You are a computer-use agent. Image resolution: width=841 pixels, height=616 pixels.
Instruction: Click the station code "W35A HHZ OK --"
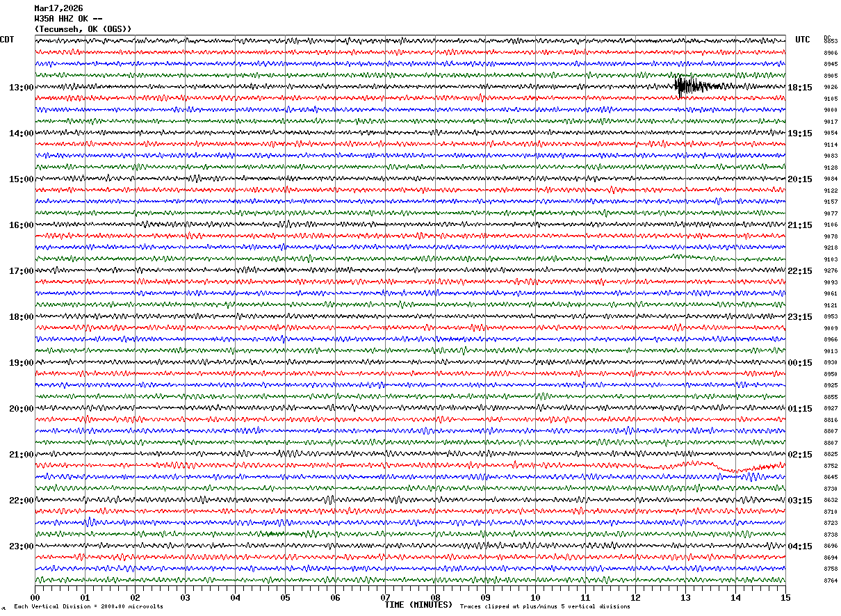(x=69, y=19)
